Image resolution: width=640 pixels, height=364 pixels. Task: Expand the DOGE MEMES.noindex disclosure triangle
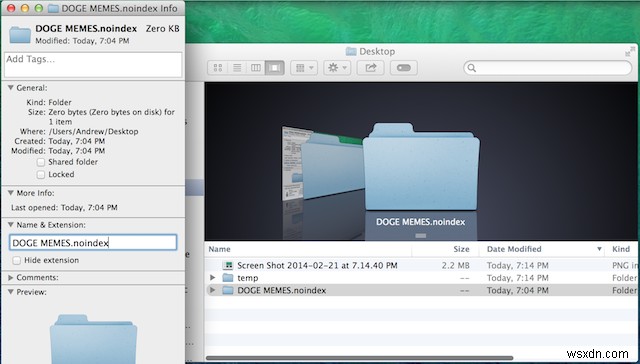[212, 290]
